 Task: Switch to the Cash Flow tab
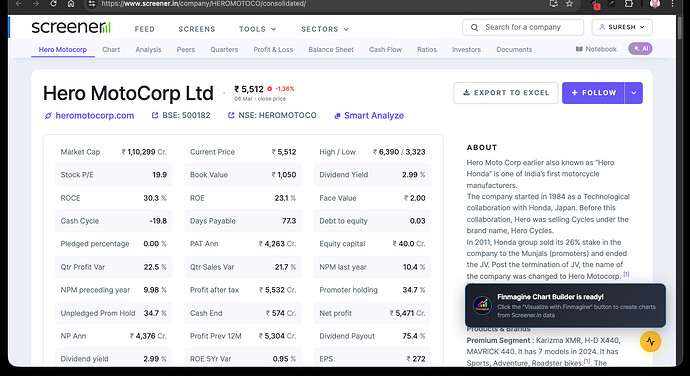[x=385, y=49]
